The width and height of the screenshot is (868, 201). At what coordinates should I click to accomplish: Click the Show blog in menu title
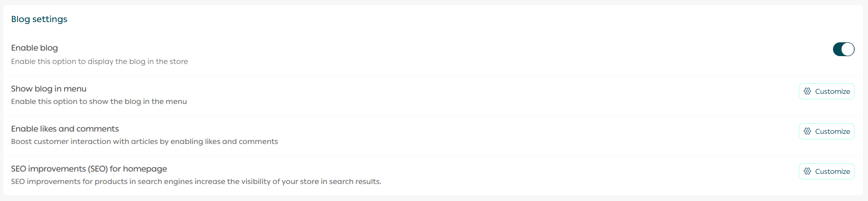(x=49, y=89)
